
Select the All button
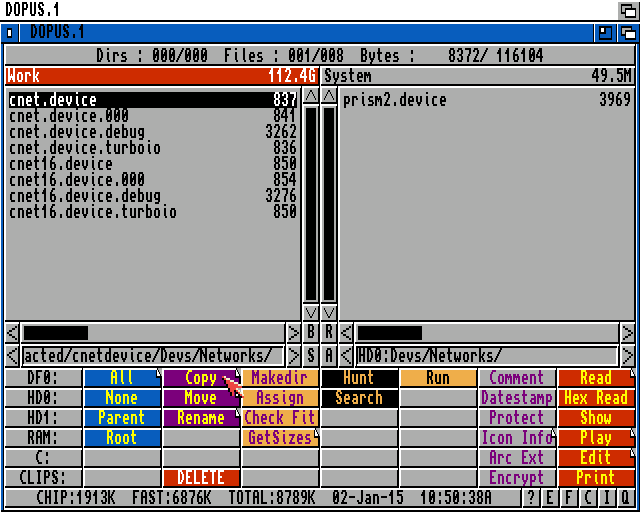tap(122, 378)
